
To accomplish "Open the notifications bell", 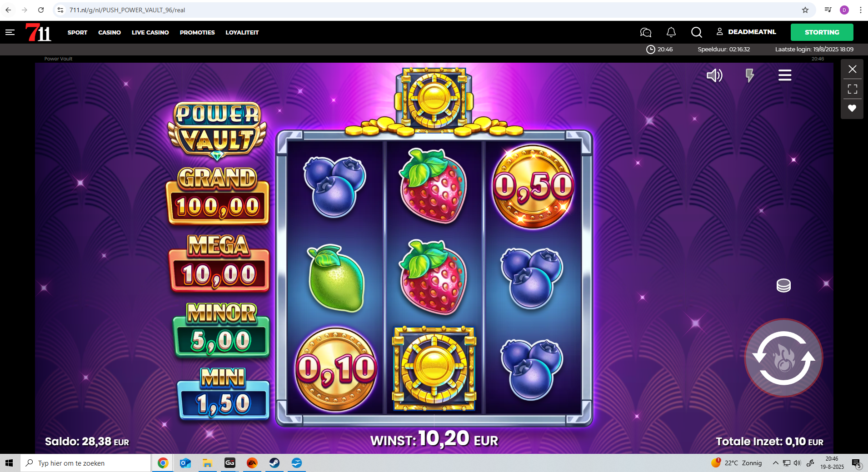I will 671,32.
